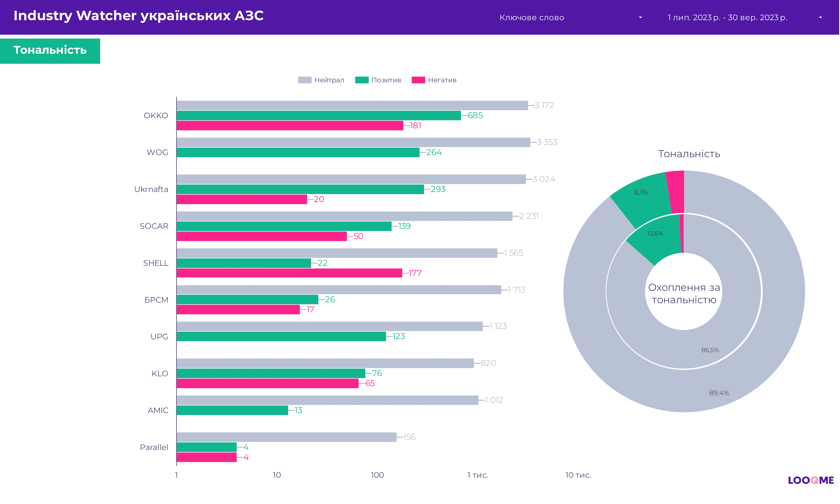Click the date range 1 лип. 2023 selector
This screenshot has width=840, height=504.
(727, 18)
